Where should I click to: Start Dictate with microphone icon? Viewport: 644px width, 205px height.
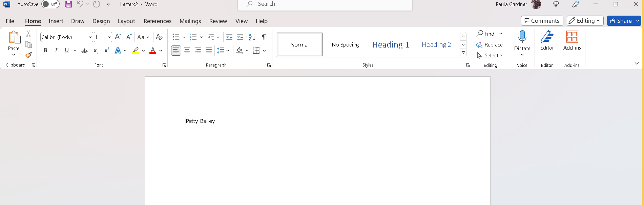(x=522, y=37)
